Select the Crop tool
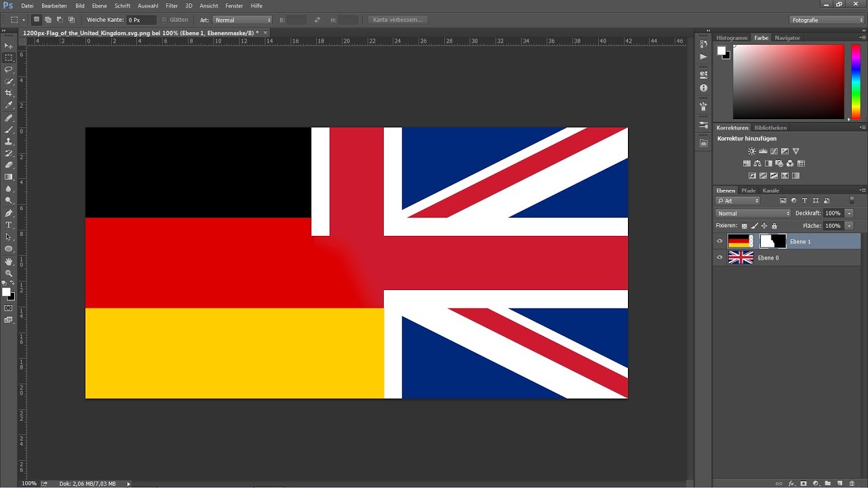 tap(9, 93)
